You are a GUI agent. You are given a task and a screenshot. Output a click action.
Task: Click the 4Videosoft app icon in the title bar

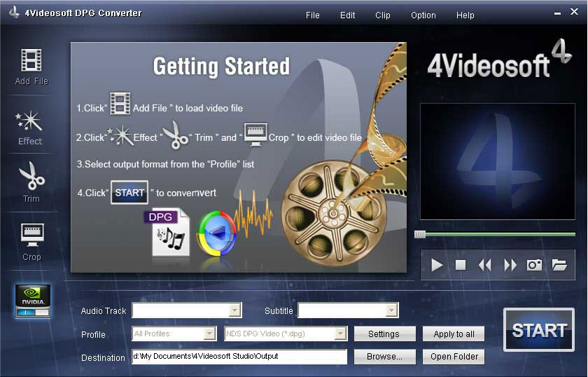click(x=14, y=12)
